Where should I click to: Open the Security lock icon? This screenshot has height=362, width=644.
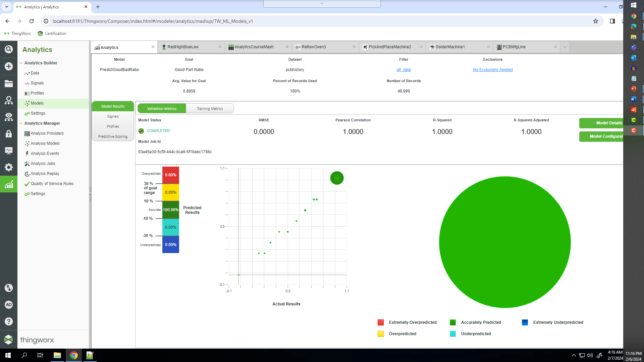[8, 134]
